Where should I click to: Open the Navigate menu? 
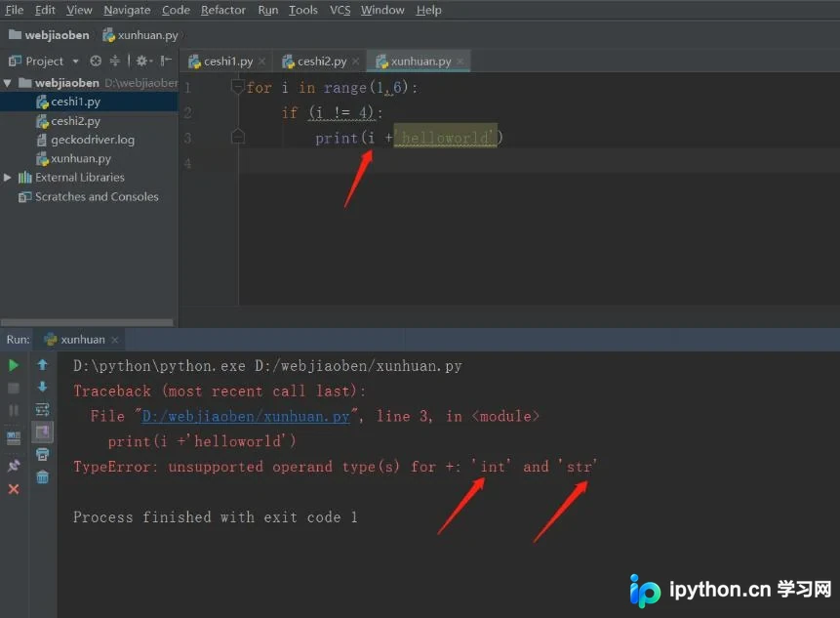click(127, 10)
